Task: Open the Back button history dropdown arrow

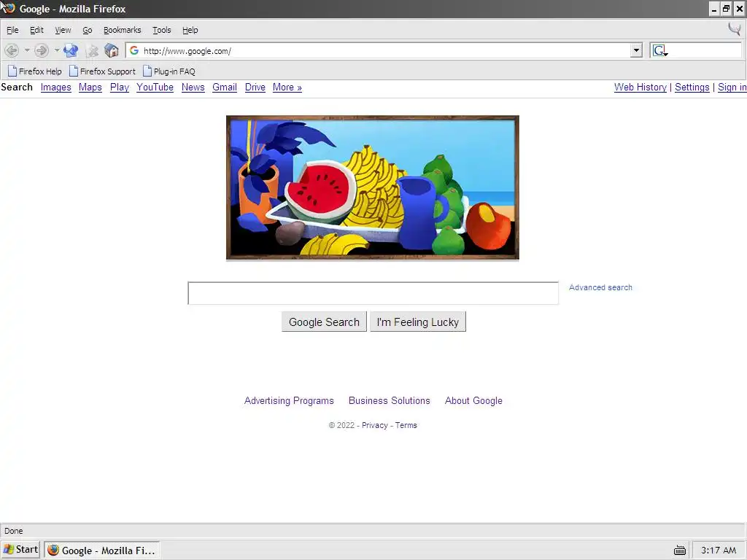Action: [x=27, y=50]
